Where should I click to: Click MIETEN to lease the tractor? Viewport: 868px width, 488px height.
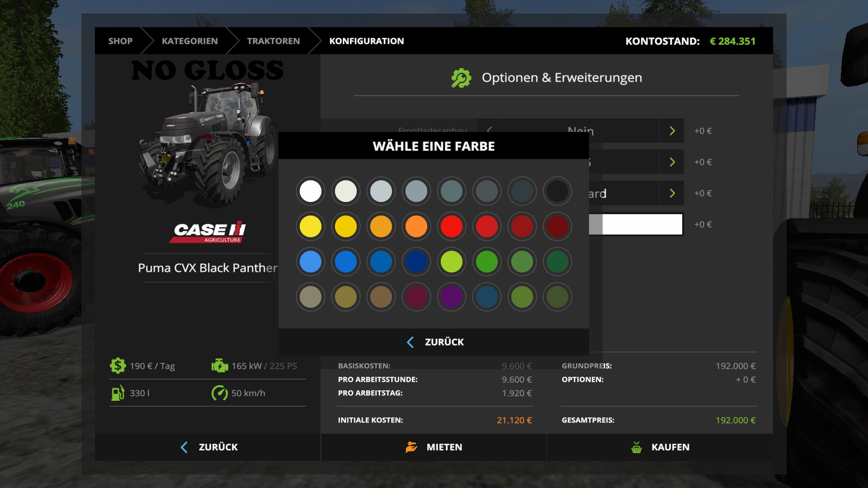tap(434, 447)
